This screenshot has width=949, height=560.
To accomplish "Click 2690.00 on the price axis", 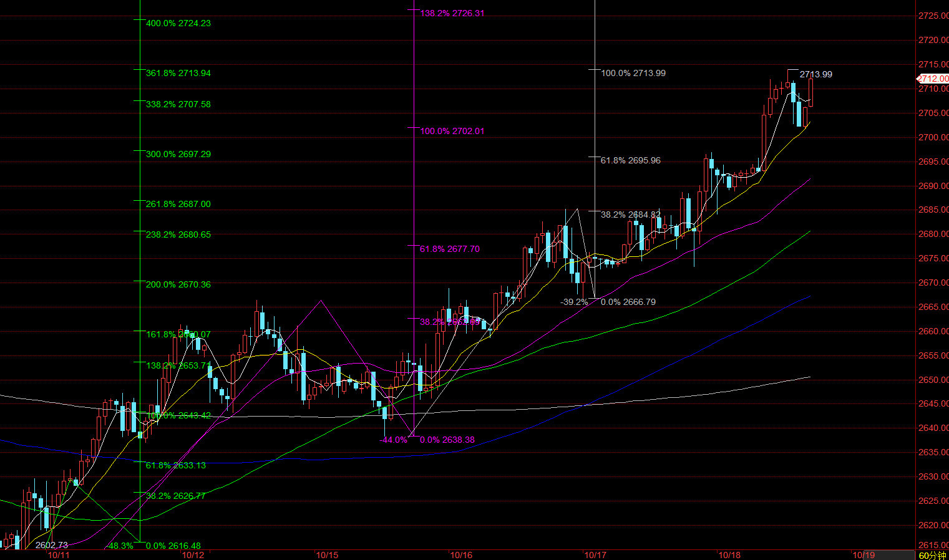I will (x=933, y=186).
